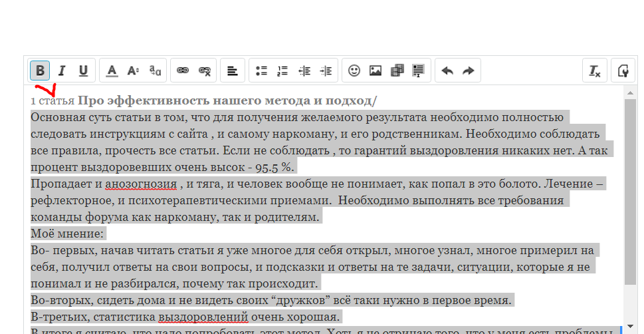
Task: Apply bulleted unordered list
Action: 261,71
